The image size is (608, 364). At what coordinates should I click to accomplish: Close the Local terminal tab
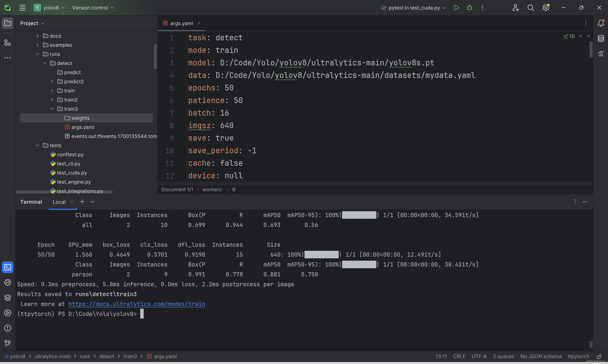[72, 202]
